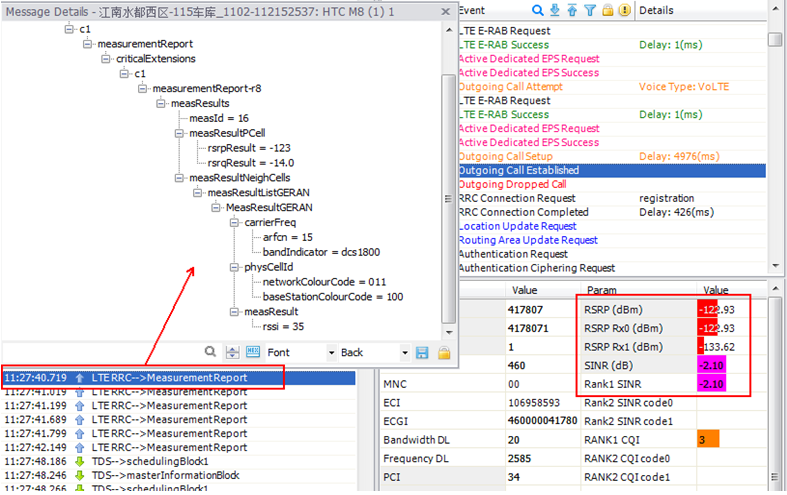Click the Bandwidth DL parameter row
787x495 pixels.
click(480, 440)
